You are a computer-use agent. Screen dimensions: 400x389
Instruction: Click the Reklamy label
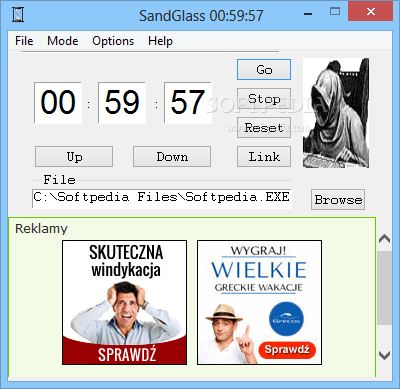41,229
